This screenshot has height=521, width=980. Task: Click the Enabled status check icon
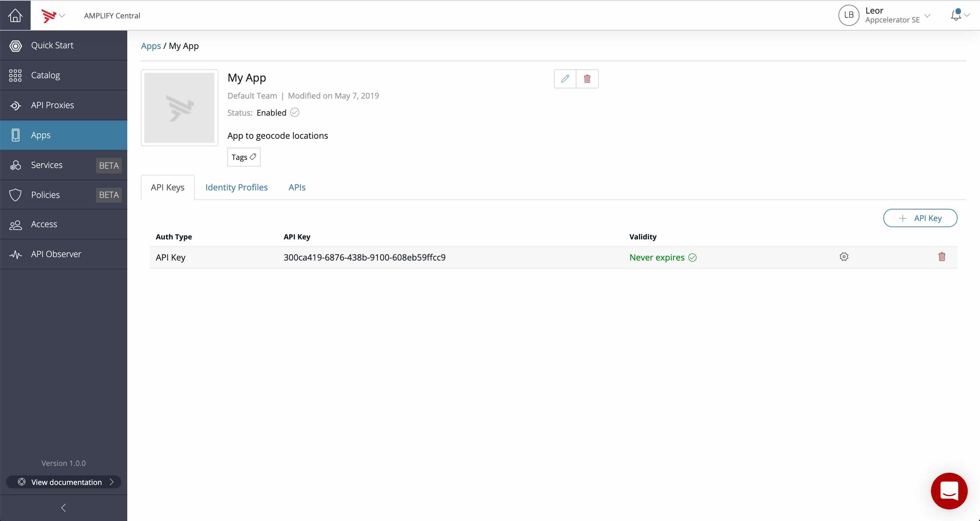(x=295, y=113)
